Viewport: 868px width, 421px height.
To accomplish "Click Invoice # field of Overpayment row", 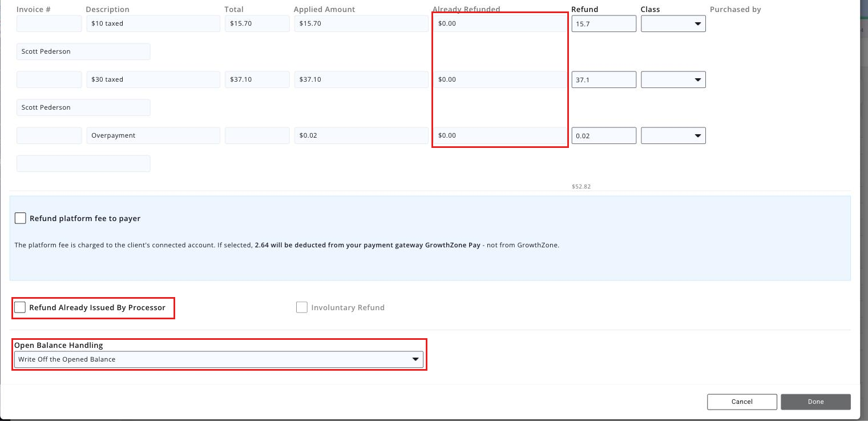I will coord(49,135).
